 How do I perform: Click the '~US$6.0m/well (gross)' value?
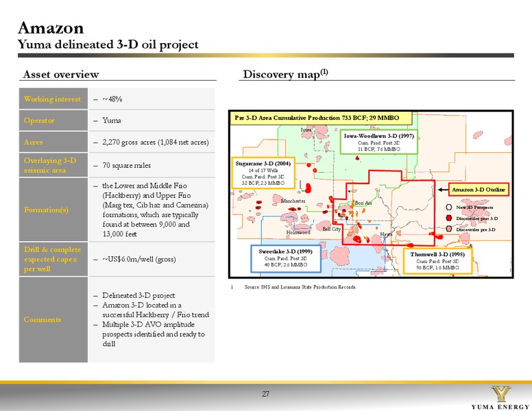click(x=139, y=259)
